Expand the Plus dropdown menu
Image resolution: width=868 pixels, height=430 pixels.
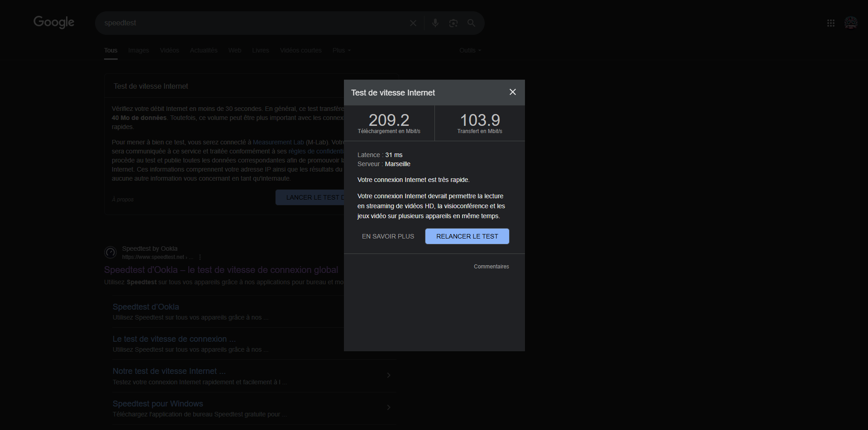pyautogui.click(x=341, y=50)
